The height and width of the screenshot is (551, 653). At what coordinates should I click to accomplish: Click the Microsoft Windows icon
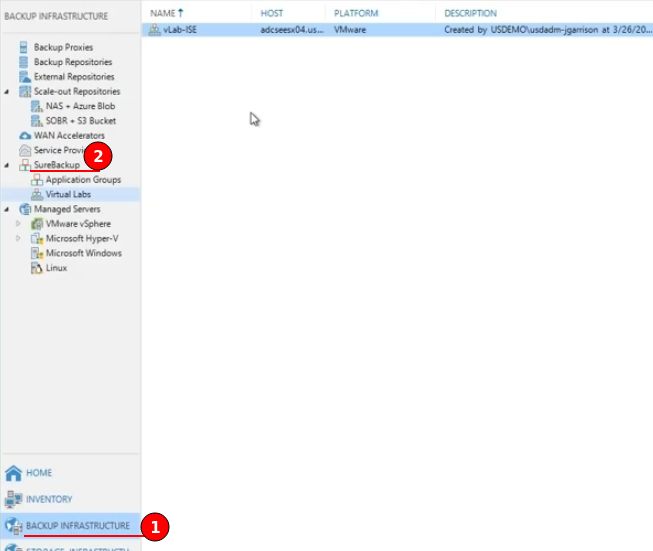tap(37, 253)
